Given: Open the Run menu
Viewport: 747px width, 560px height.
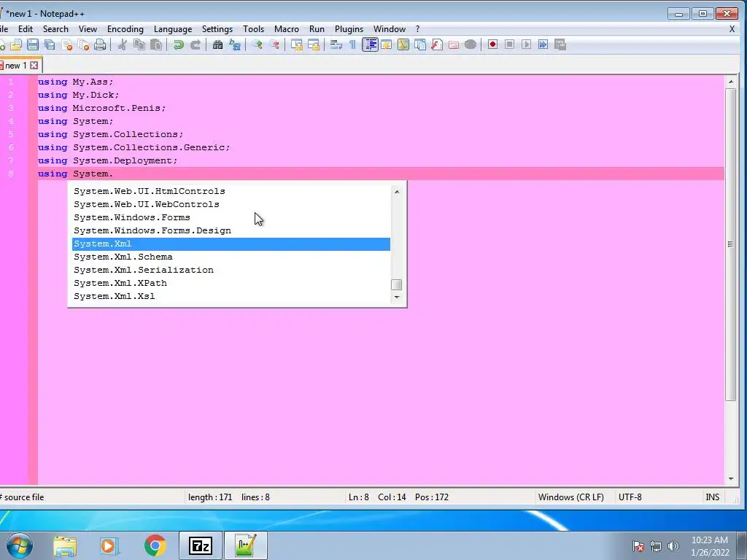Looking at the screenshot, I should click(x=317, y=29).
